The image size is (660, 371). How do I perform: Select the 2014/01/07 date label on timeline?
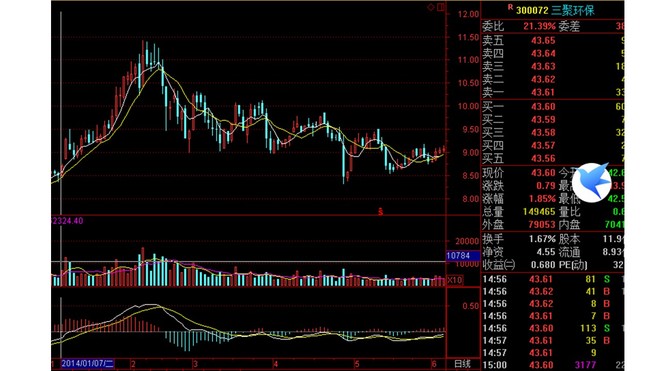click(88, 363)
